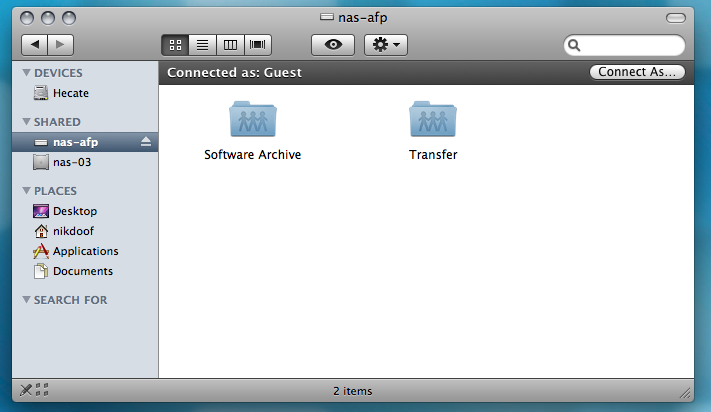Click the Connect As... button
711x412 pixels.
point(636,72)
